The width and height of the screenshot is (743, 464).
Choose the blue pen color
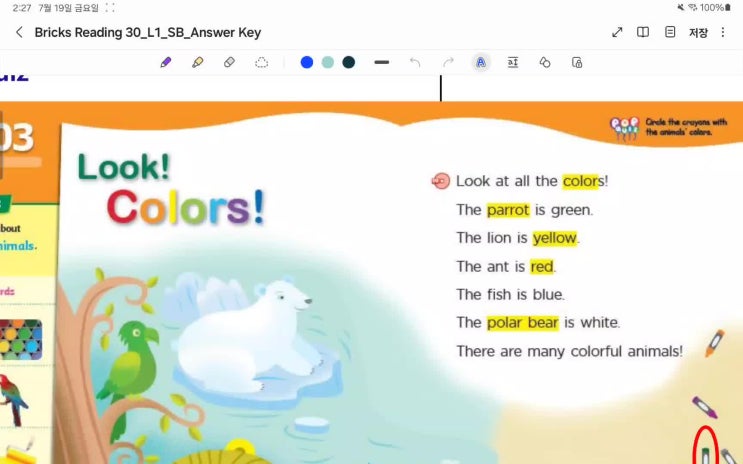point(307,62)
